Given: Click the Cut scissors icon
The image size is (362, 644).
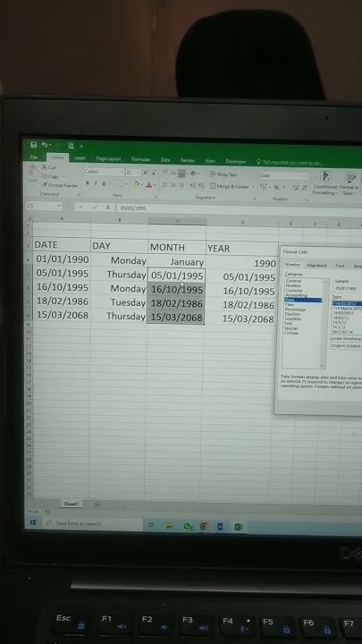Looking at the screenshot, I should pos(45,167).
